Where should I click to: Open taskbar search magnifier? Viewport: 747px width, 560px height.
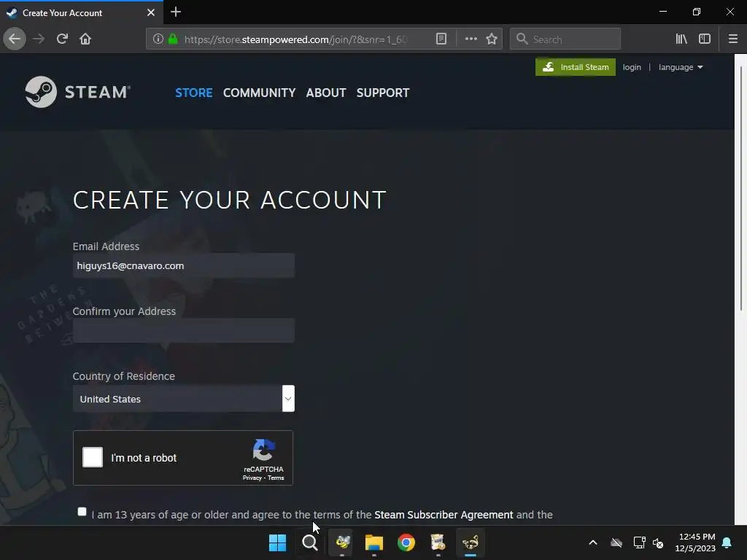pyautogui.click(x=309, y=542)
